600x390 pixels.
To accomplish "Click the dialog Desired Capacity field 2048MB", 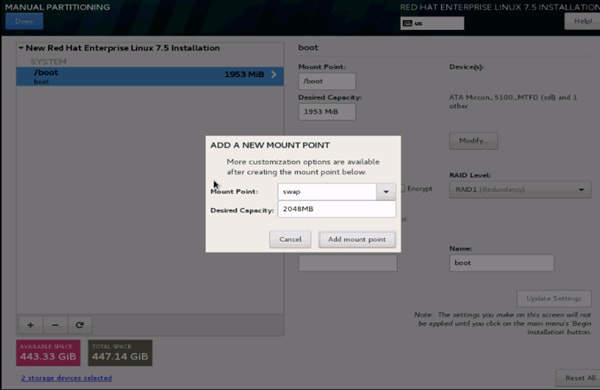I will click(337, 209).
